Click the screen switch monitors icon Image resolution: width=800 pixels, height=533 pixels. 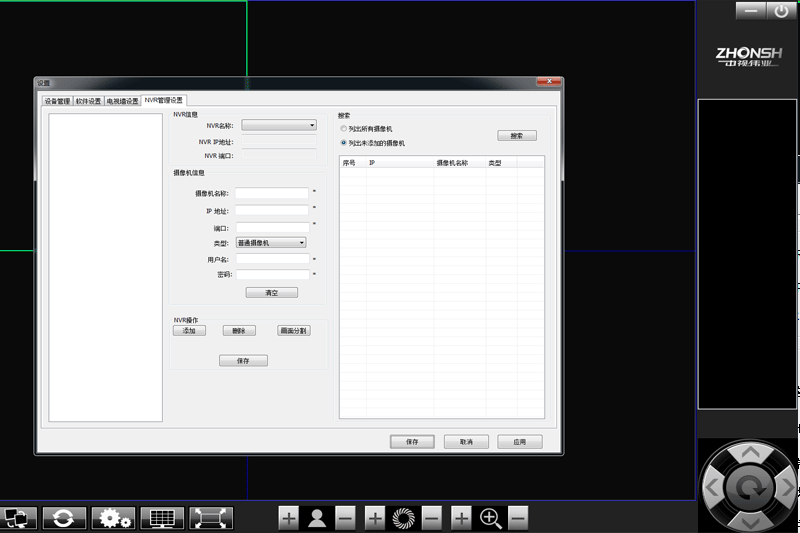click(x=18, y=518)
